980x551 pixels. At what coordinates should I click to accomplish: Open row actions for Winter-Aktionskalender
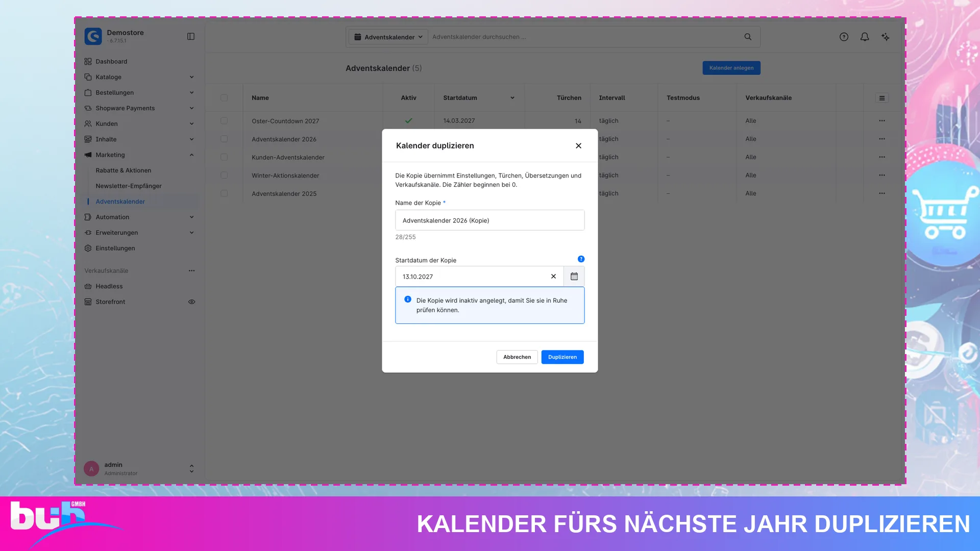pyautogui.click(x=882, y=175)
